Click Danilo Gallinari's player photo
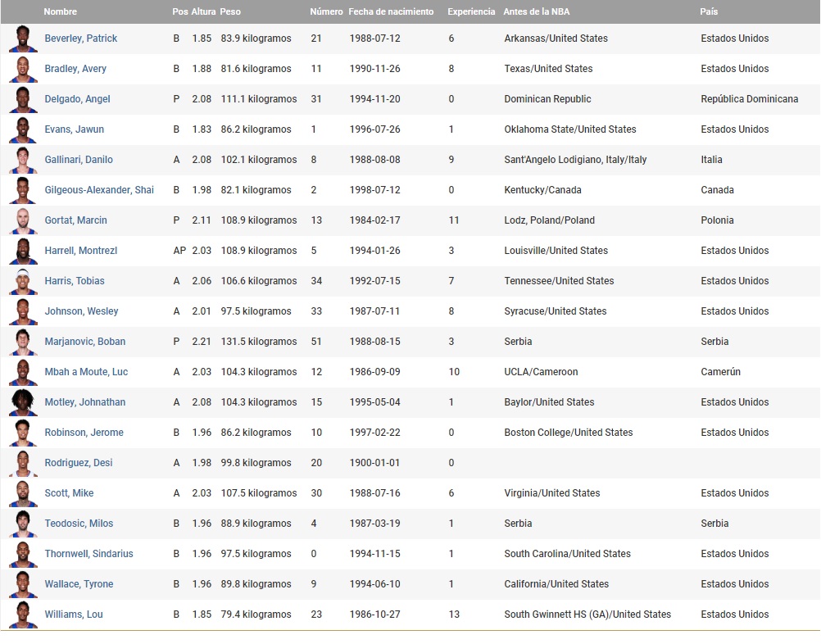This screenshot has width=821, height=644. 23,160
